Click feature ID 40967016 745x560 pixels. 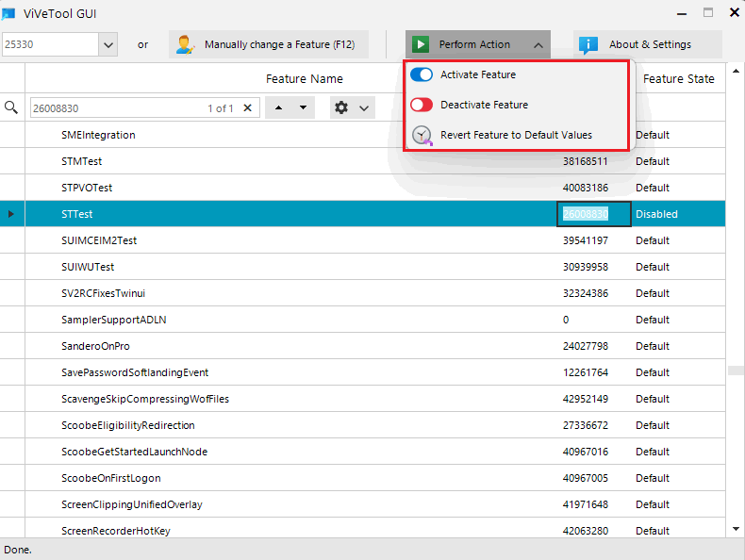586,452
